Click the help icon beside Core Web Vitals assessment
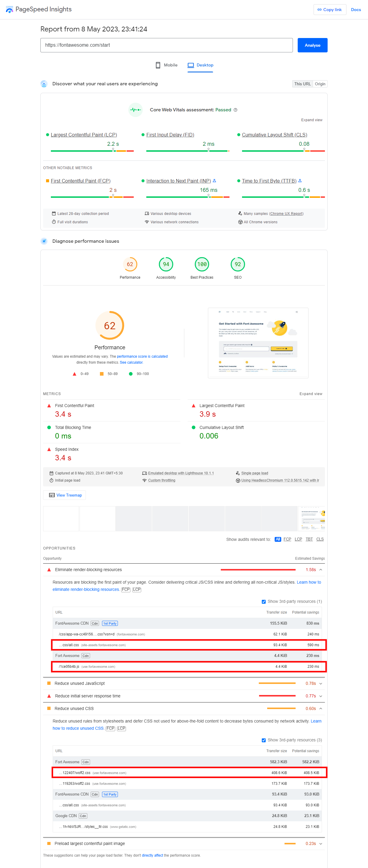 tap(235, 110)
